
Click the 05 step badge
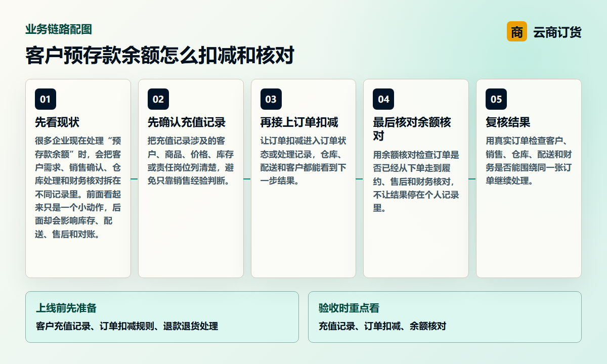click(496, 99)
